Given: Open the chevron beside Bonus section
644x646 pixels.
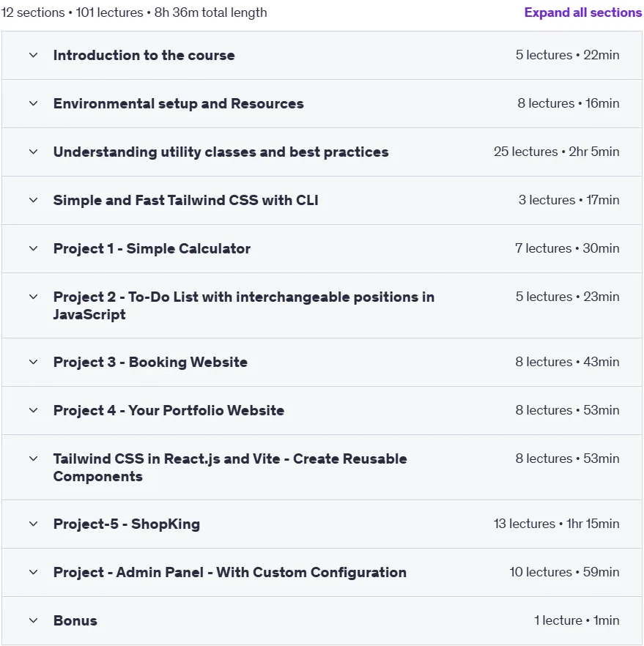Looking at the screenshot, I should tap(34, 620).
